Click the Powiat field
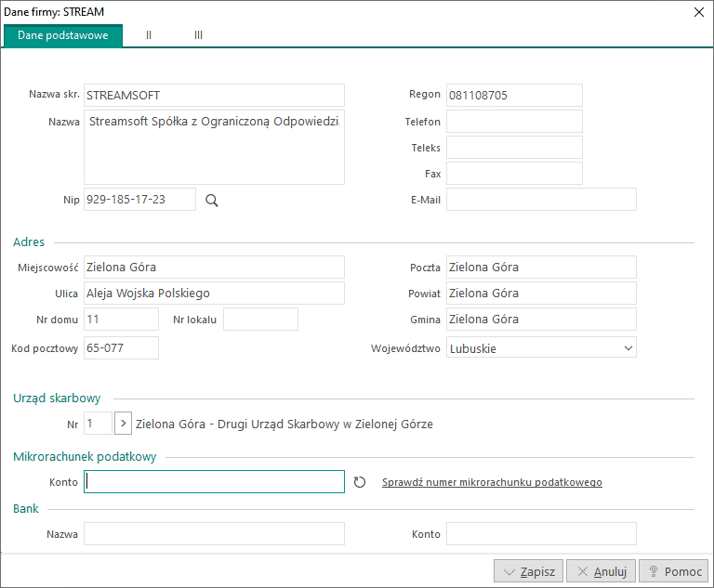The image size is (714, 588). click(x=541, y=294)
